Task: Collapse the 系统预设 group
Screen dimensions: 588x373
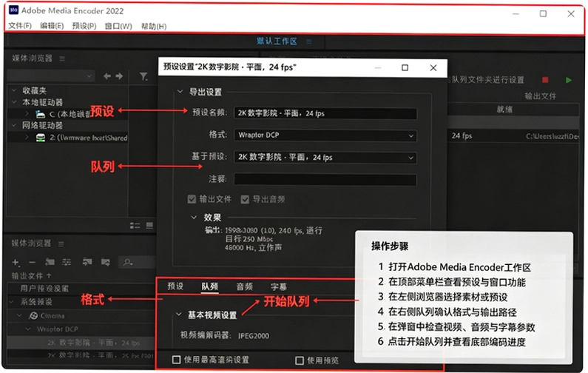Action: [x=12, y=301]
